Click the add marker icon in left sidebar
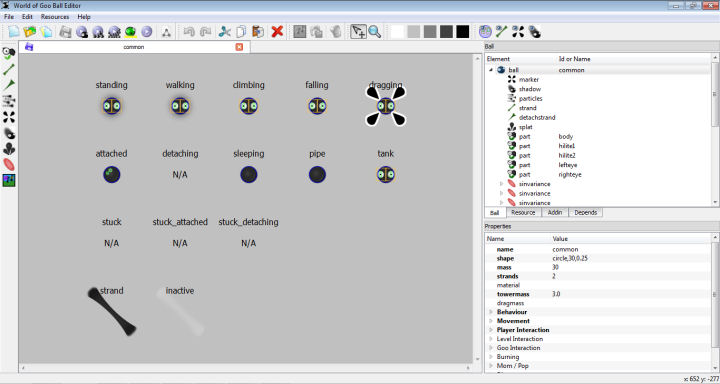 coord(9,117)
